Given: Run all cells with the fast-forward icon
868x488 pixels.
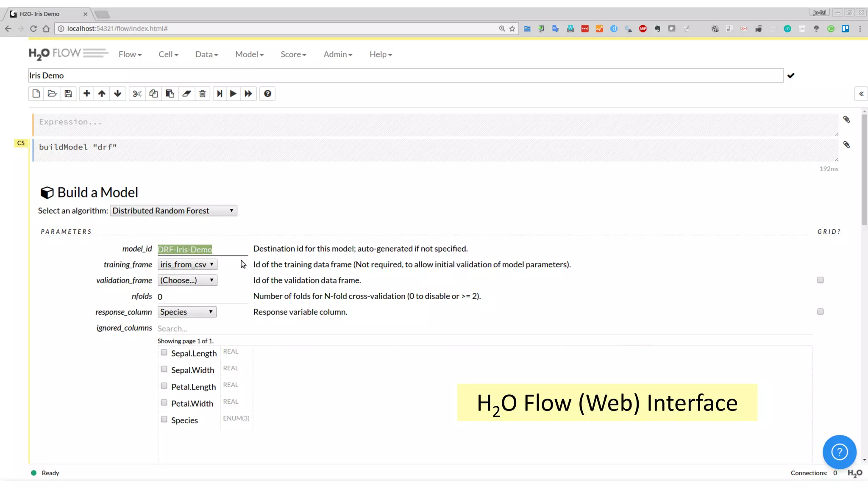Looking at the screenshot, I should [x=248, y=94].
